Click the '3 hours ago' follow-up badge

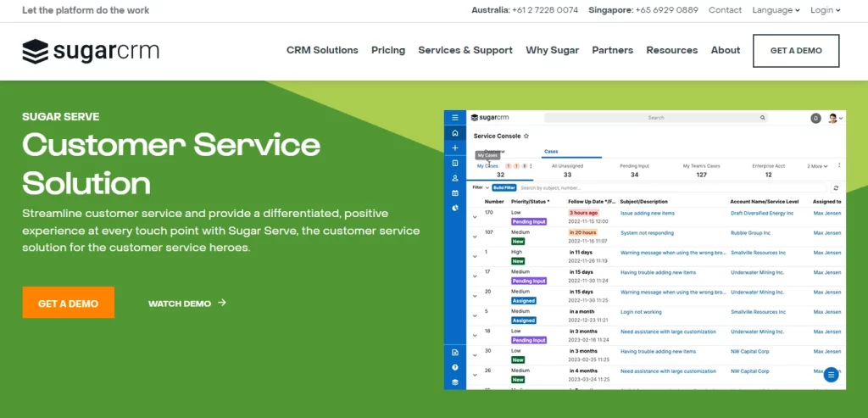tap(583, 213)
